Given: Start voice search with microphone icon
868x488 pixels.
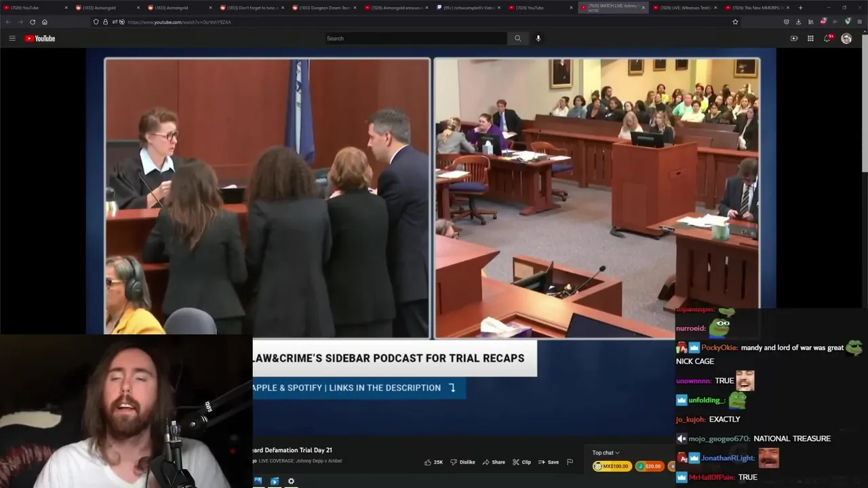Looking at the screenshot, I should tap(538, 39).
